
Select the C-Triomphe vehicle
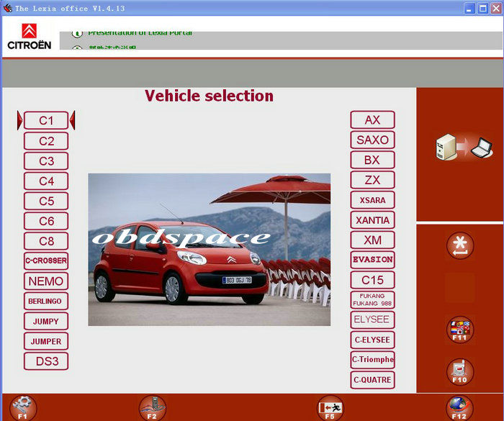372,360
